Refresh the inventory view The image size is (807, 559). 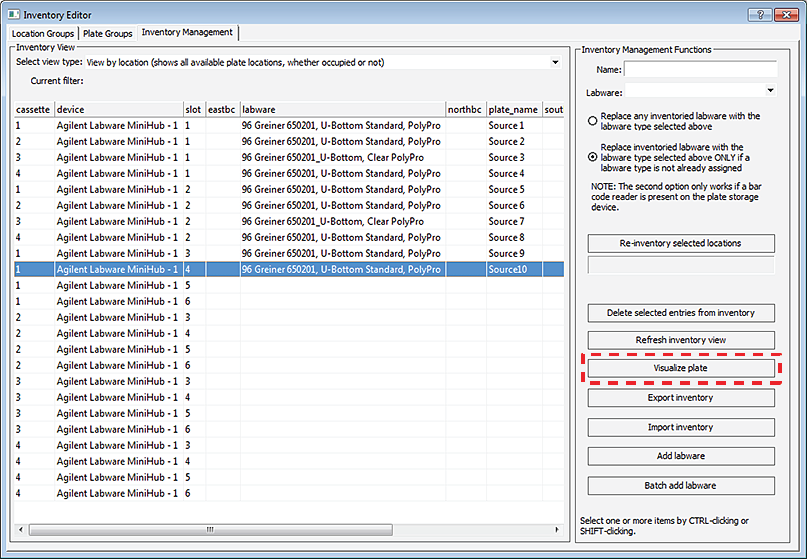[x=680, y=340]
